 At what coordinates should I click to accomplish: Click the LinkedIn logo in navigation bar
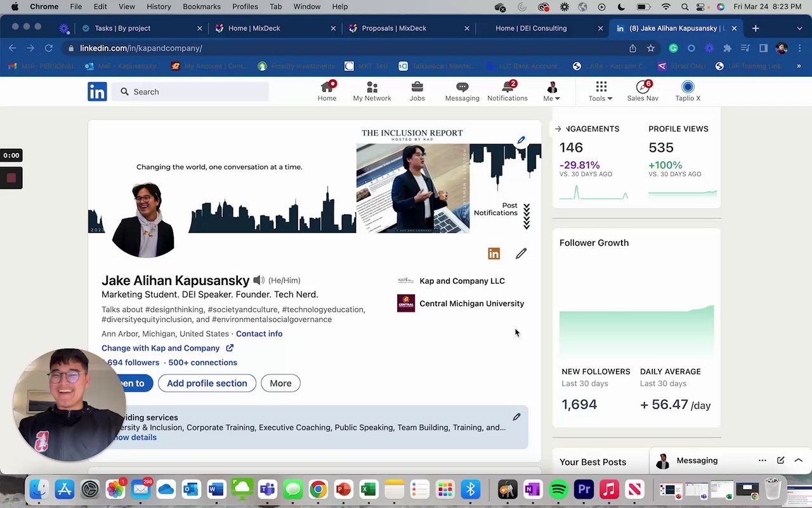click(97, 91)
